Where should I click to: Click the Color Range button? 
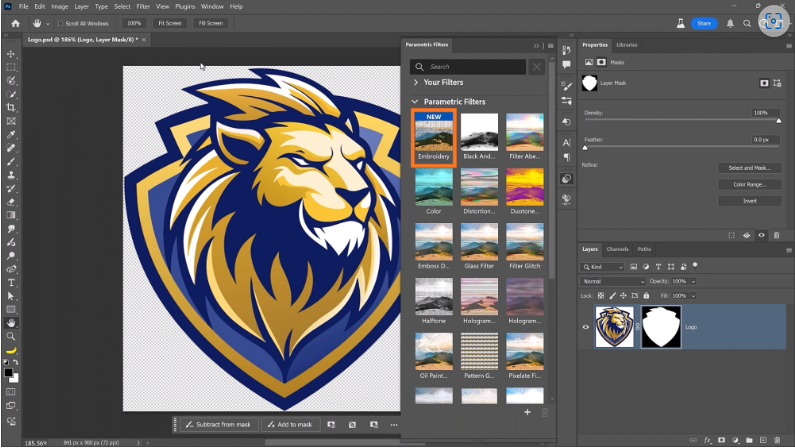pos(749,184)
